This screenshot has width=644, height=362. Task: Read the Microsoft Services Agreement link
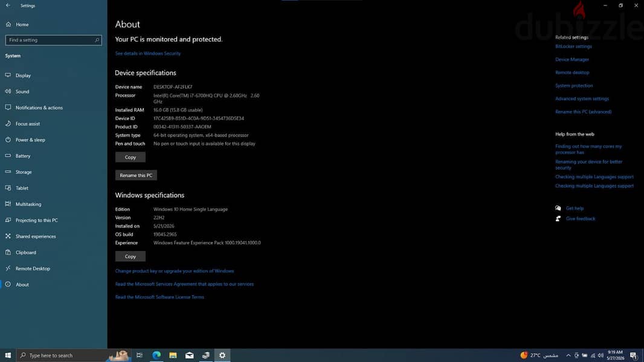(x=184, y=284)
